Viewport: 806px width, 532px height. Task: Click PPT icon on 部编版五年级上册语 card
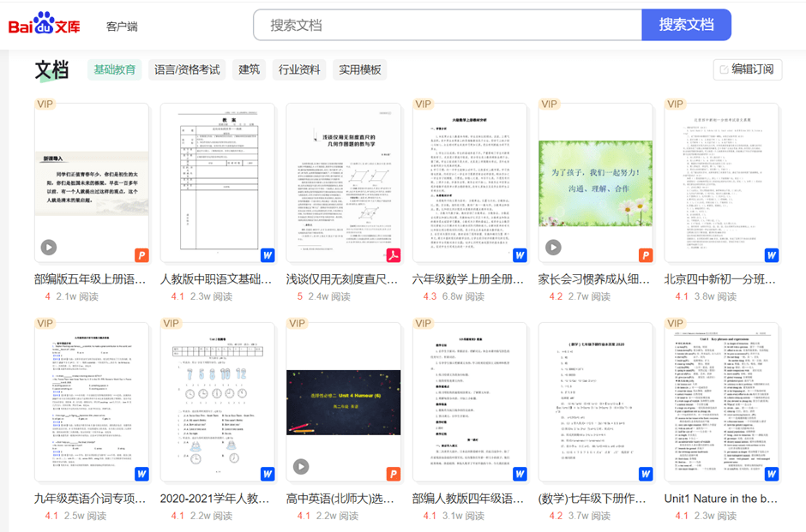tap(141, 255)
